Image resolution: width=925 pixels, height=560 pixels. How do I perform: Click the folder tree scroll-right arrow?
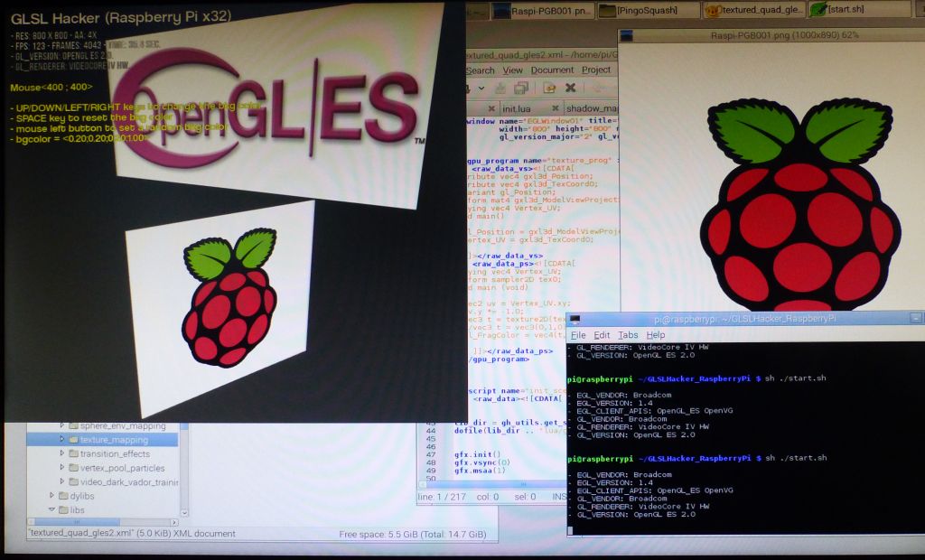174,522
